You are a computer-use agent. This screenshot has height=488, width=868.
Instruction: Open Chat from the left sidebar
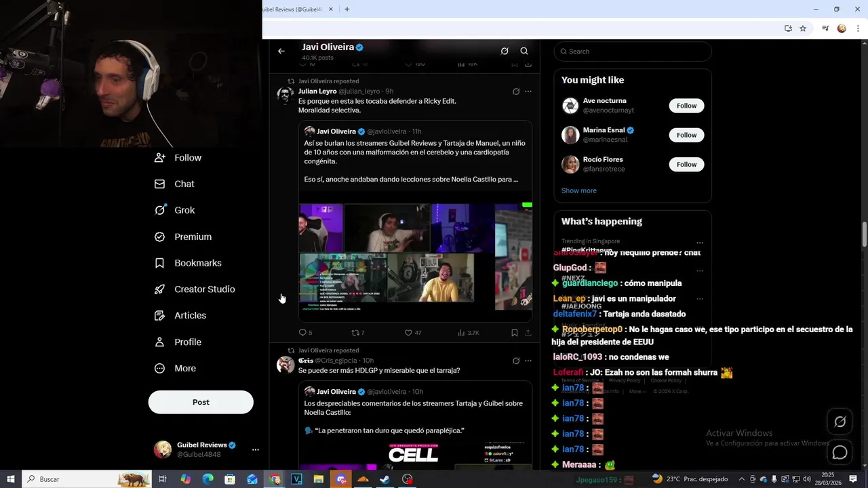[x=174, y=184]
